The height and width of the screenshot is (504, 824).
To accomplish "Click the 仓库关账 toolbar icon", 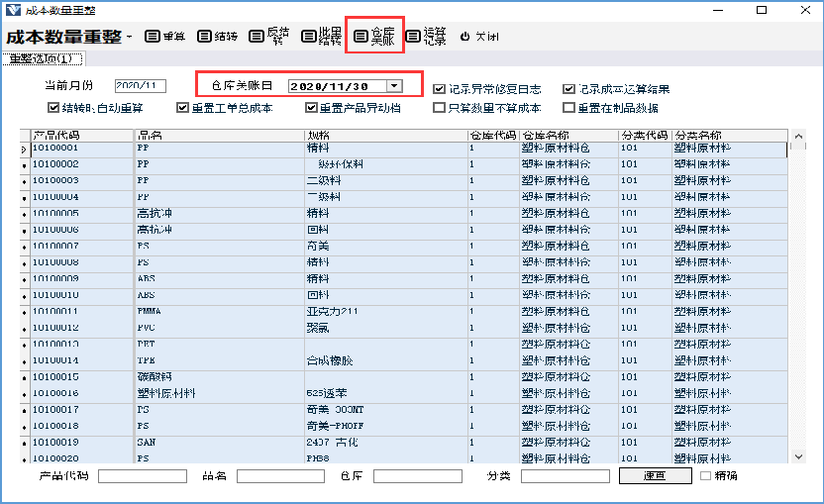I will coord(361,37).
